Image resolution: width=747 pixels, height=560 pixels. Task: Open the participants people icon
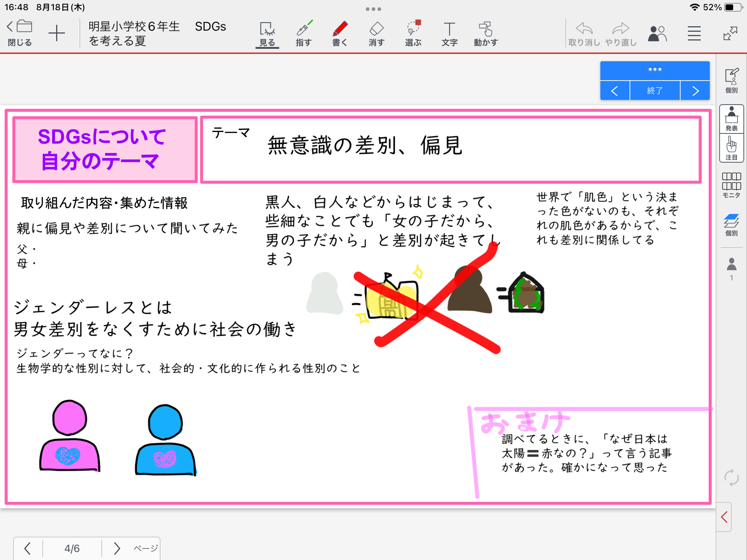click(657, 34)
